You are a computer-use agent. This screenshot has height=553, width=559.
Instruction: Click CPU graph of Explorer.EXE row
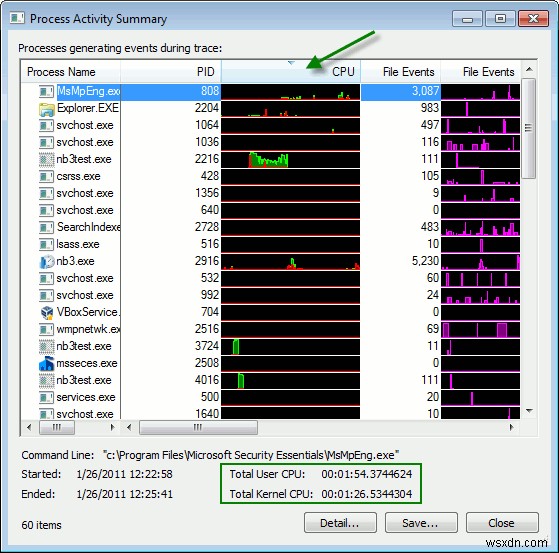pos(291,109)
